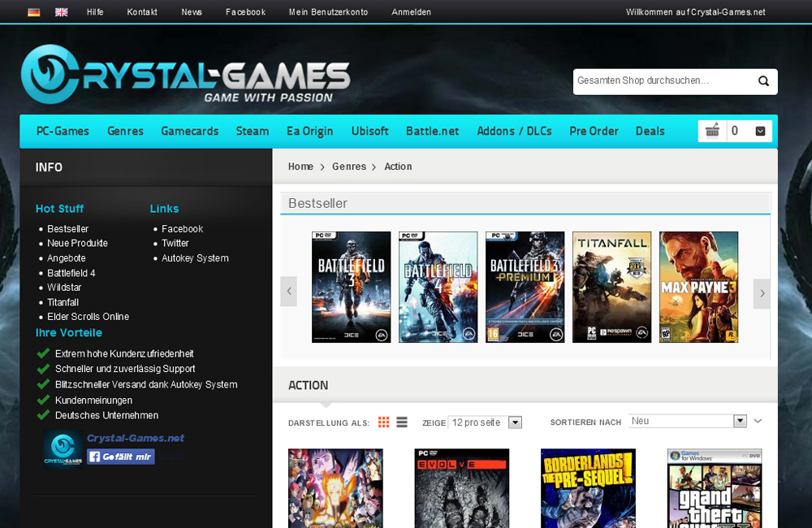Viewport: 812px width, 528px height.
Task: Open Battle.net menu
Action: click(x=433, y=131)
